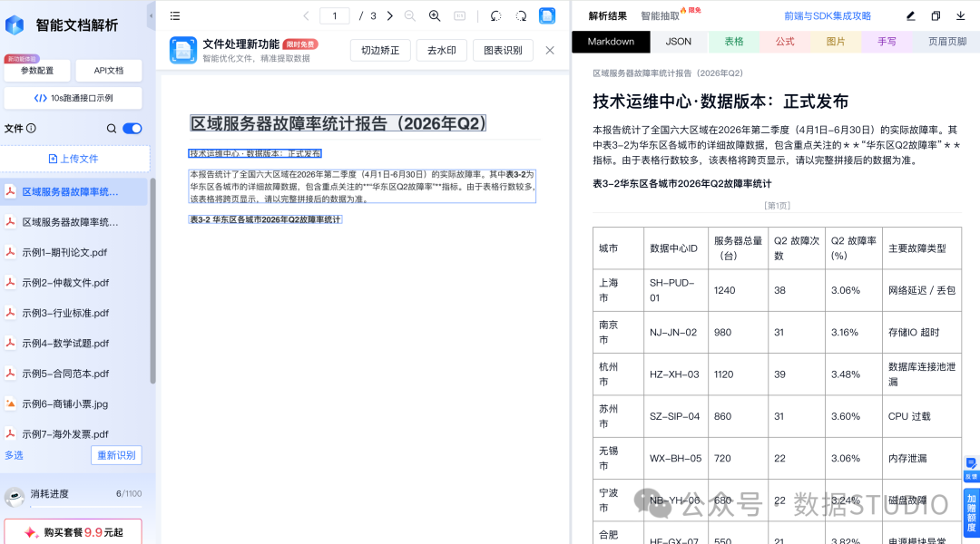Rotate the document counterclockwise
980x544 pixels.
tap(495, 15)
